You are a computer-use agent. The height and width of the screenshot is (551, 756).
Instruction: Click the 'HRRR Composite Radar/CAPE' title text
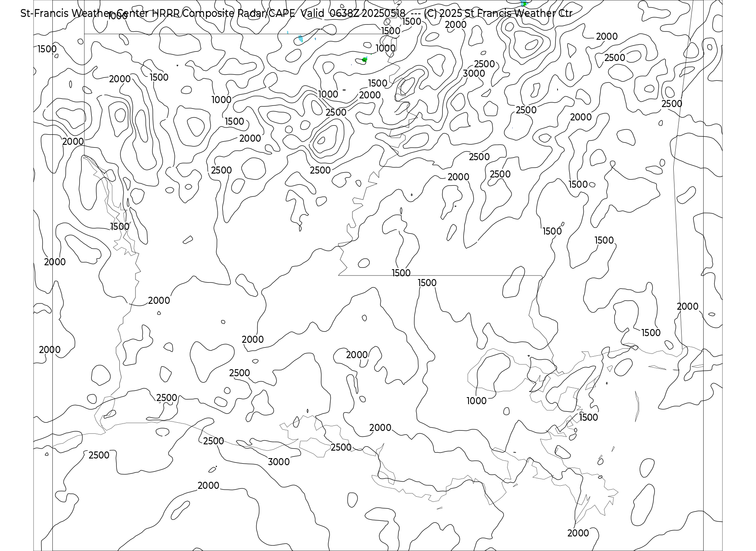pyautogui.click(x=223, y=13)
